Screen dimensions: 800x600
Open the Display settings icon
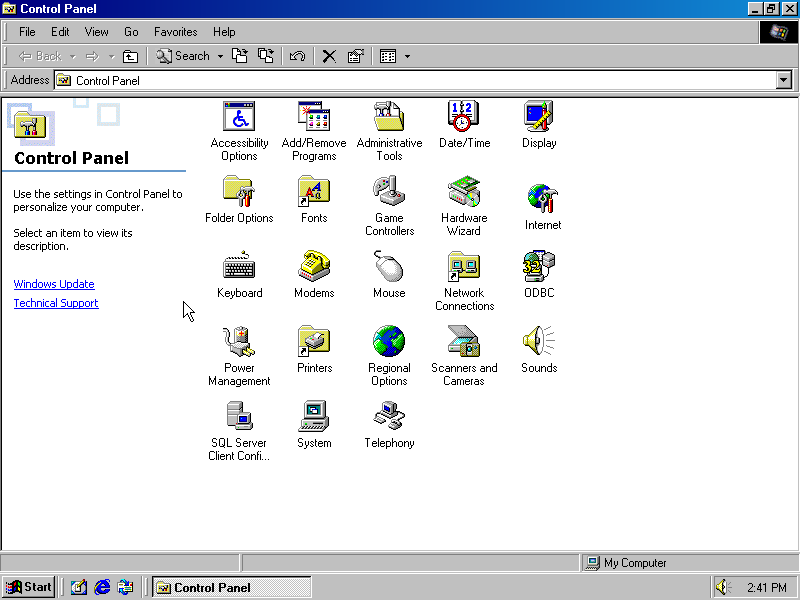[539, 117]
